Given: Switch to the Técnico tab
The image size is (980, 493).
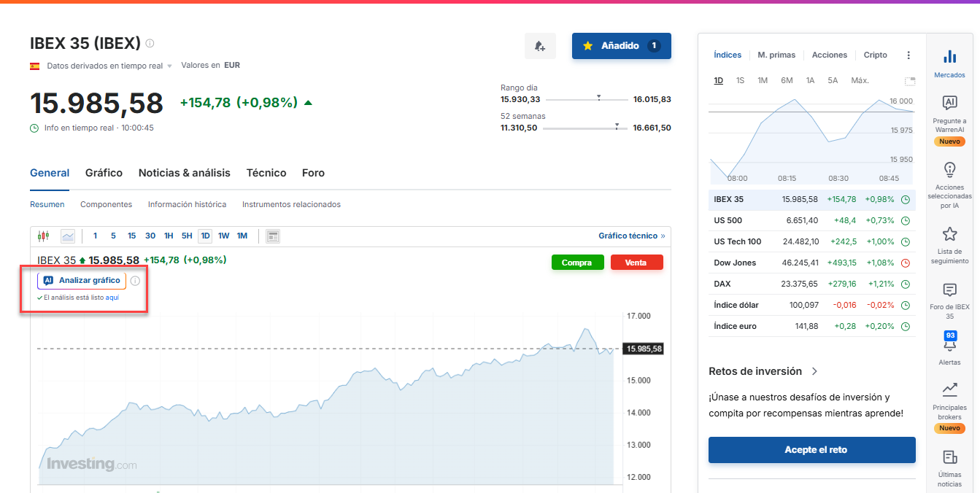Looking at the screenshot, I should tap(266, 173).
